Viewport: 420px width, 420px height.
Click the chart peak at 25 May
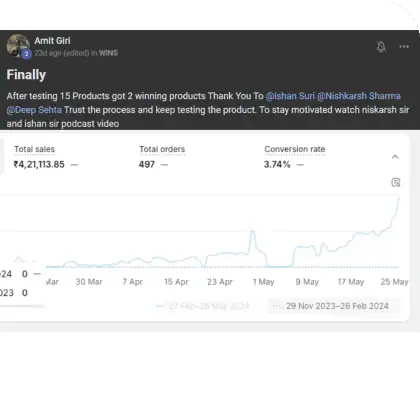(399, 198)
